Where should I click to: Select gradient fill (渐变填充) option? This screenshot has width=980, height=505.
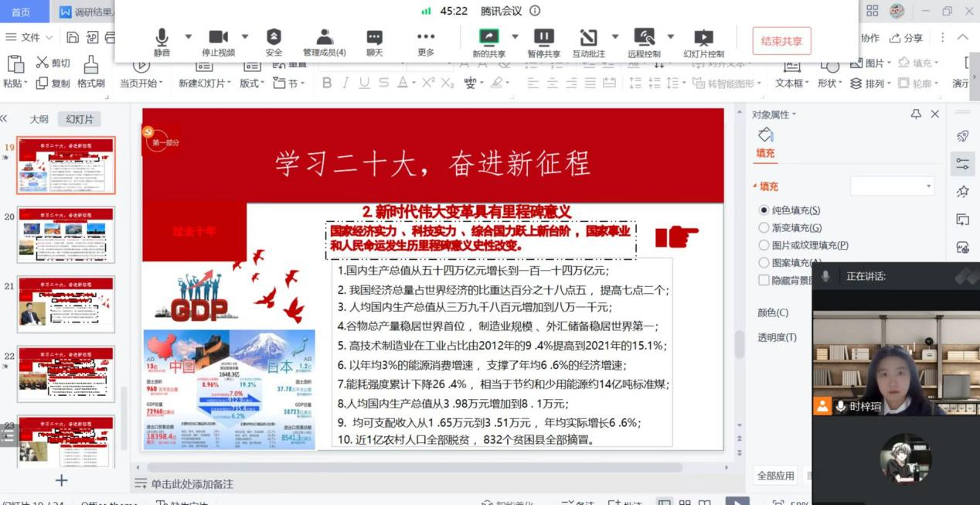click(x=764, y=228)
